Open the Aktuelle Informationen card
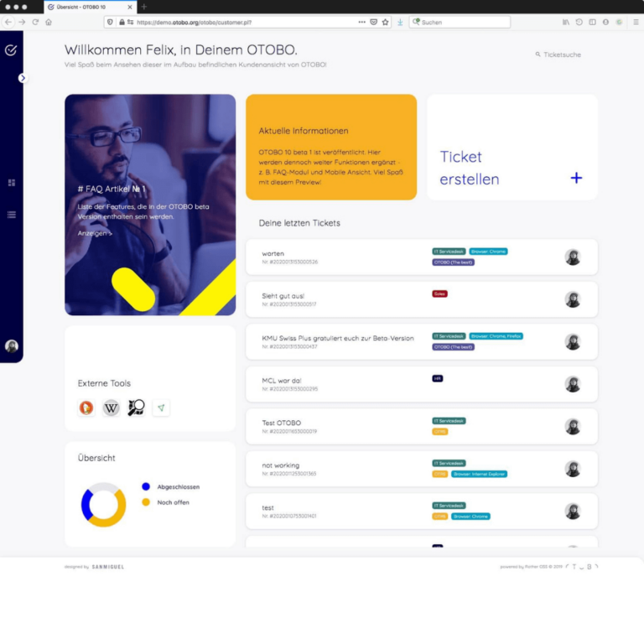Image resolution: width=644 pixels, height=644 pixels. 331,148
